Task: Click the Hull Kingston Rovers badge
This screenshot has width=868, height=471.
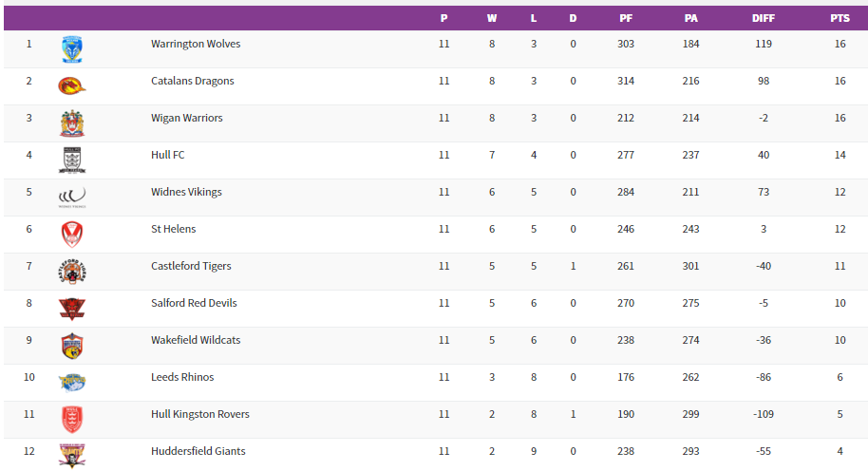Action: click(72, 419)
